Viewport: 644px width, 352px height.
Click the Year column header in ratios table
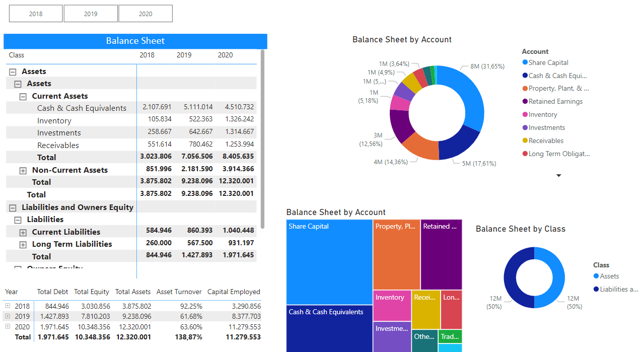tap(12, 292)
